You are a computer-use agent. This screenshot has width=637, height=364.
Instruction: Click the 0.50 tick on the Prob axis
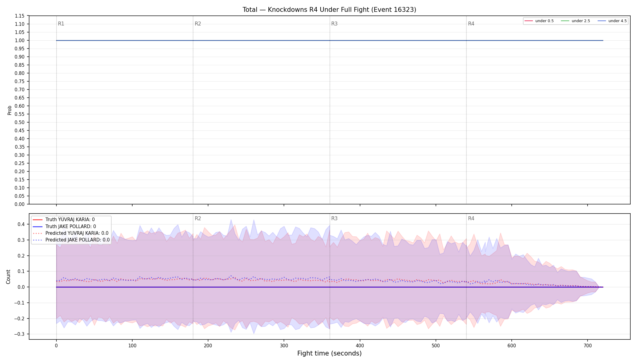[20, 122]
